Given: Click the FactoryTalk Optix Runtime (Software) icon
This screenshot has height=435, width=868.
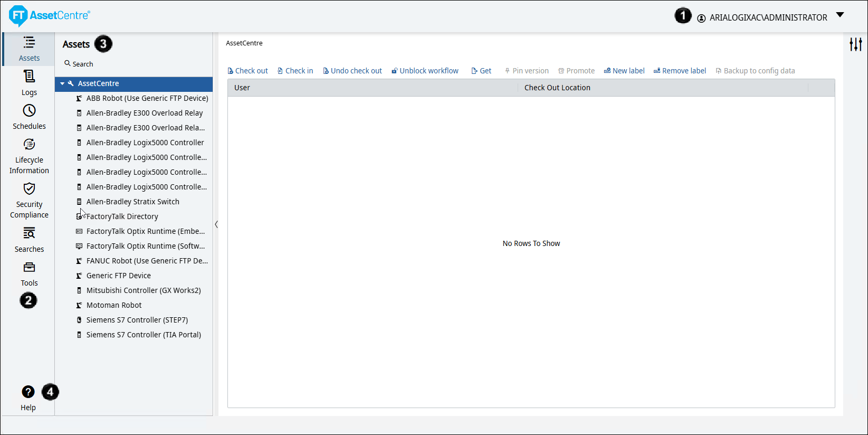Looking at the screenshot, I should (x=79, y=246).
